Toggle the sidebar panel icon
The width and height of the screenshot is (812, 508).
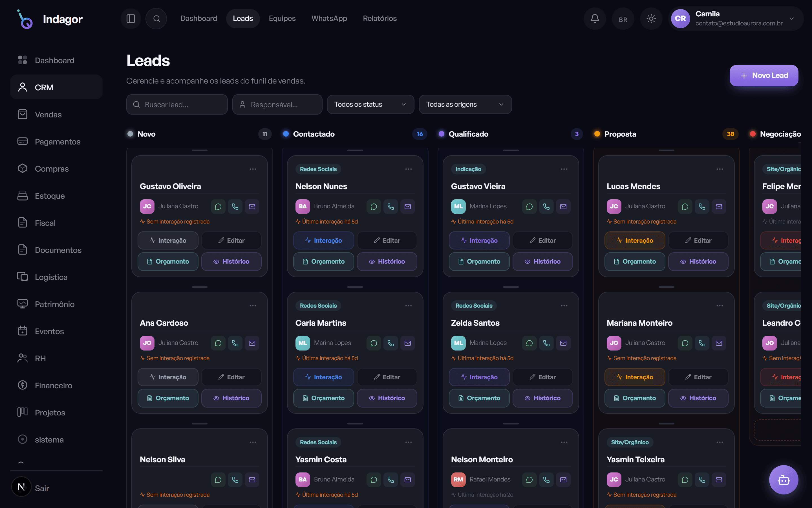pos(131,18)
